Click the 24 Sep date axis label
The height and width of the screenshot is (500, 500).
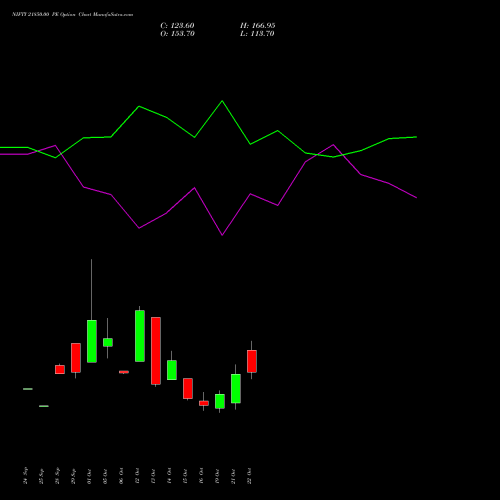click(26, 476)
